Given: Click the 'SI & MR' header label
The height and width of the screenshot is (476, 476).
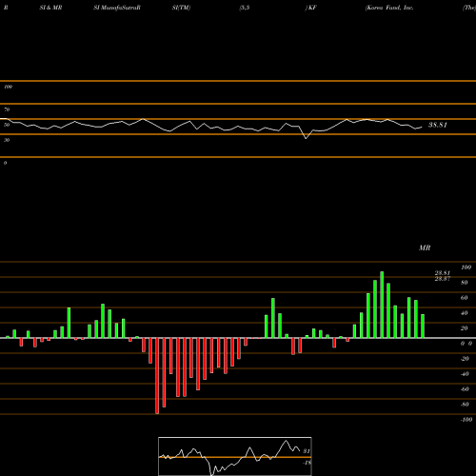Looking at the screenshot, I should click(50, 8).
